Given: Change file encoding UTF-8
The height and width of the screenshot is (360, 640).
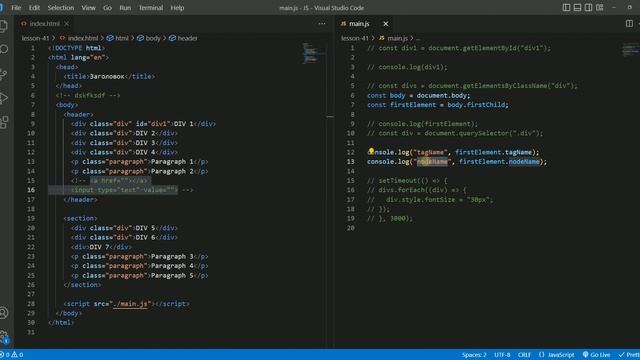Looking at the screenshot, I should pyautogui.click(x=502, y=355).
